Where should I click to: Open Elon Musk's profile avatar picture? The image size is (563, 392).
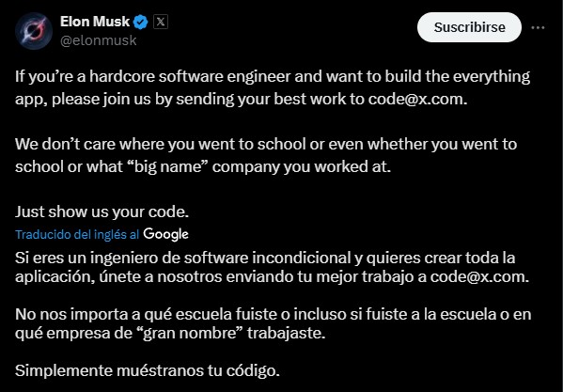pos(34,31)
